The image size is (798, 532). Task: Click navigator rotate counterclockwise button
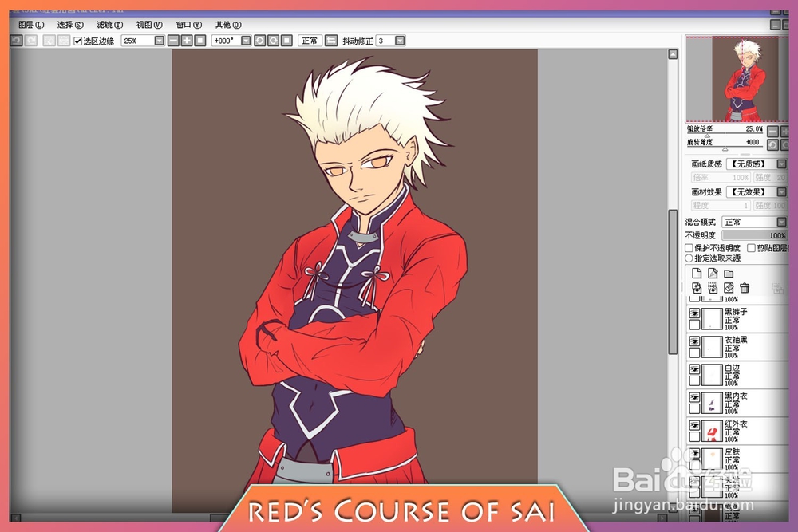pyautogui.click(x=772, y=145)
